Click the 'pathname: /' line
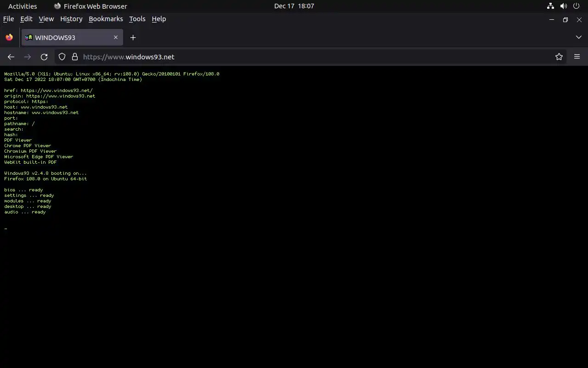Viewport: 588px width, 368px height. (x=19, y=124)
